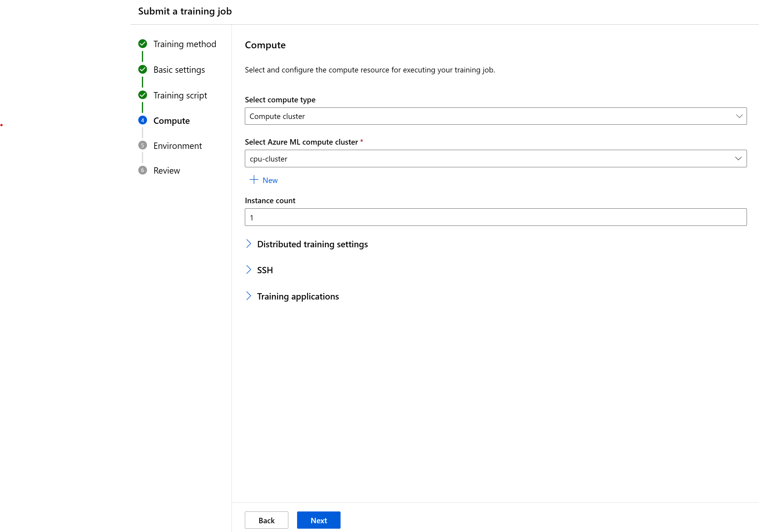Click the blue step 4 circle icon
The width and height of the screenshot is (759, 532).
[143, 120]
